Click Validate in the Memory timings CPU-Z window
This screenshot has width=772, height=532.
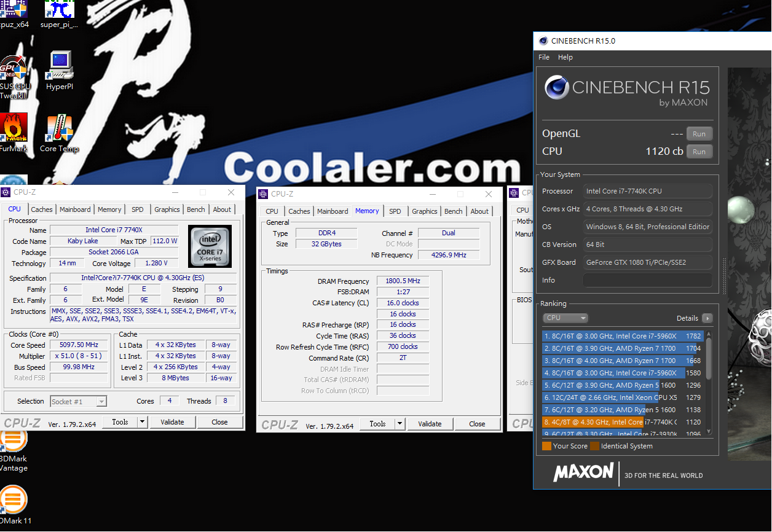pos(430,424)
